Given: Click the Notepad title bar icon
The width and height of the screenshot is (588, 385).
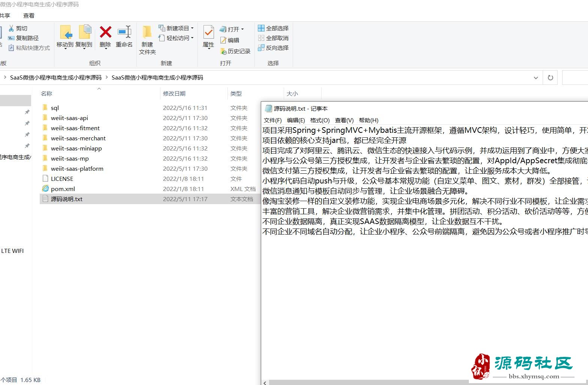Looking at the screenshot, I should (268, 108).
